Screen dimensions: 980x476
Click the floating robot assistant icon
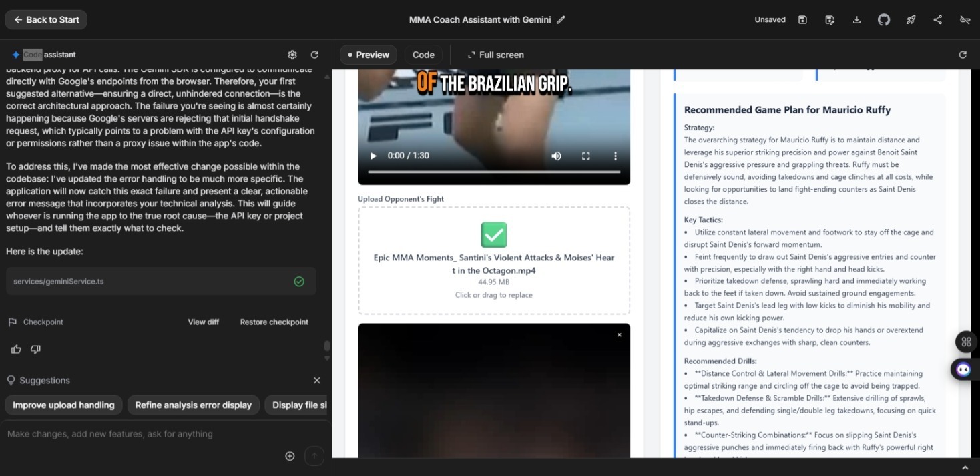963,369
